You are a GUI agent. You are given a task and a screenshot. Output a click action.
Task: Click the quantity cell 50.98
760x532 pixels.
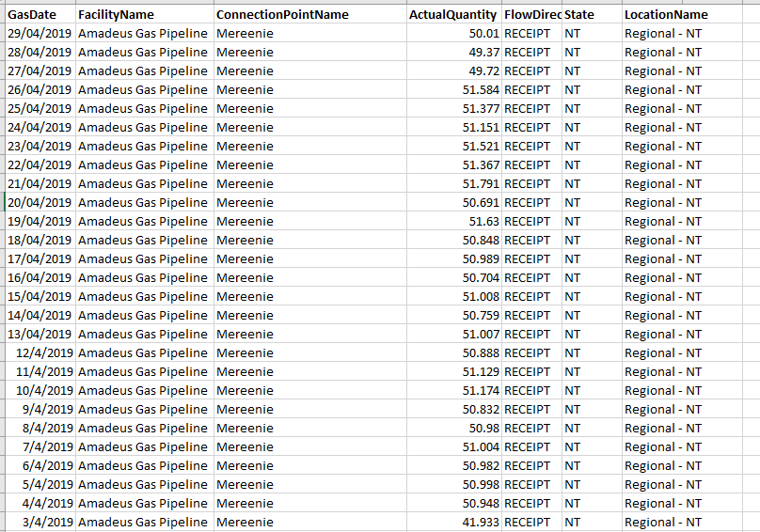coord(453,429)
